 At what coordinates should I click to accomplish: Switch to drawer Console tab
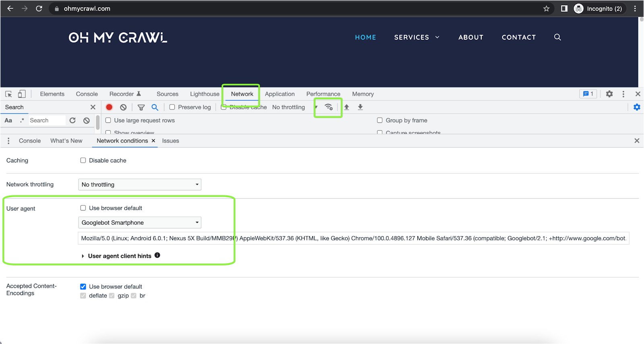coord(30,141)
